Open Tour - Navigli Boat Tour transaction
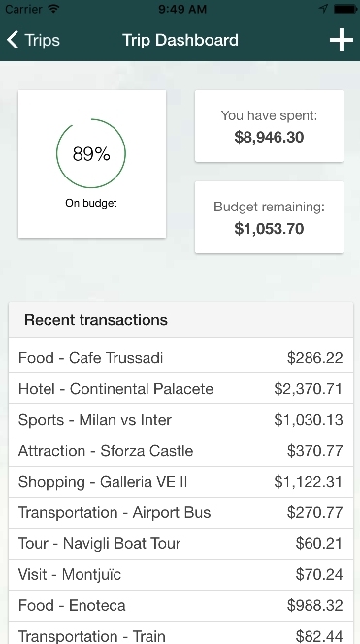Screen dimensions: 360x644 pyautogui.click(x=180, y=544)
